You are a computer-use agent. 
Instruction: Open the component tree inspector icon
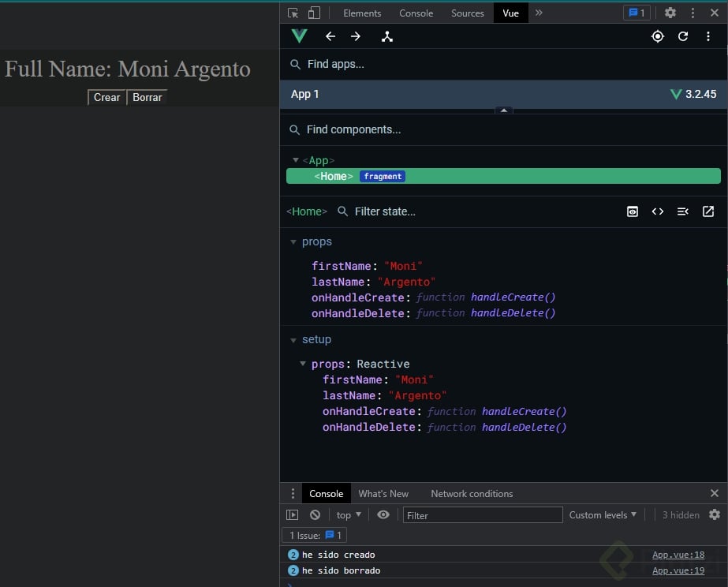click(x=387, y=36)
